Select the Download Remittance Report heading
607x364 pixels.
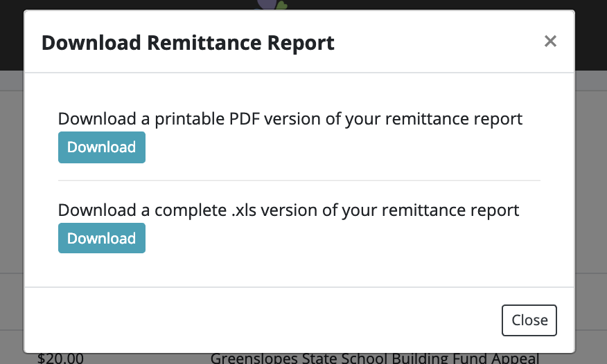[188, 42]
